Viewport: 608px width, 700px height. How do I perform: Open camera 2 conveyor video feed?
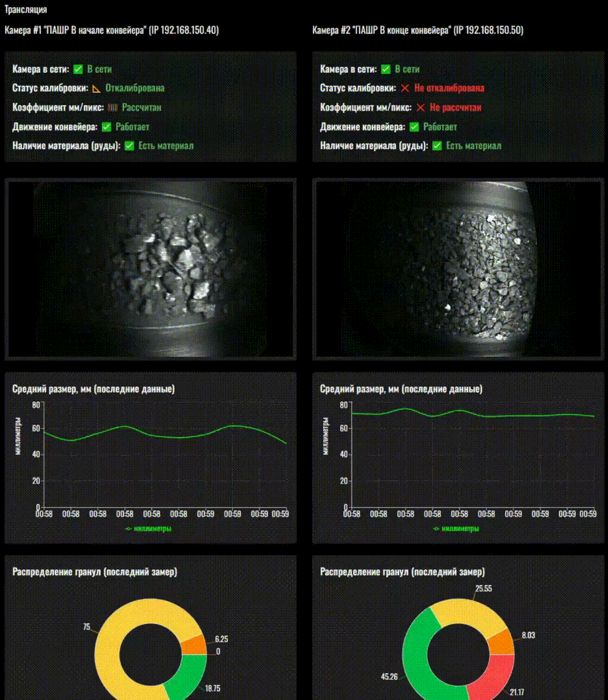point(459,269)
